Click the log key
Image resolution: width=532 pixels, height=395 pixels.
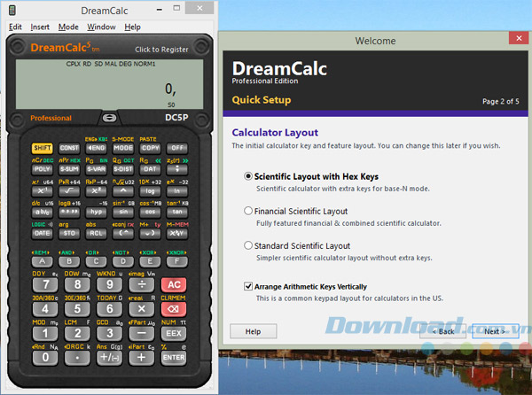151,191
